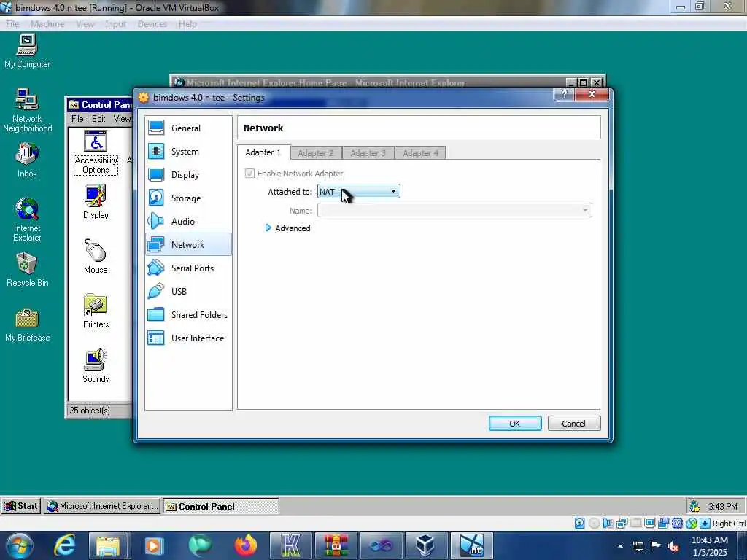This screenshot has width=747, height=560.
Task: Click optical disk status bar icon
Action: click(x=594, y=524)
